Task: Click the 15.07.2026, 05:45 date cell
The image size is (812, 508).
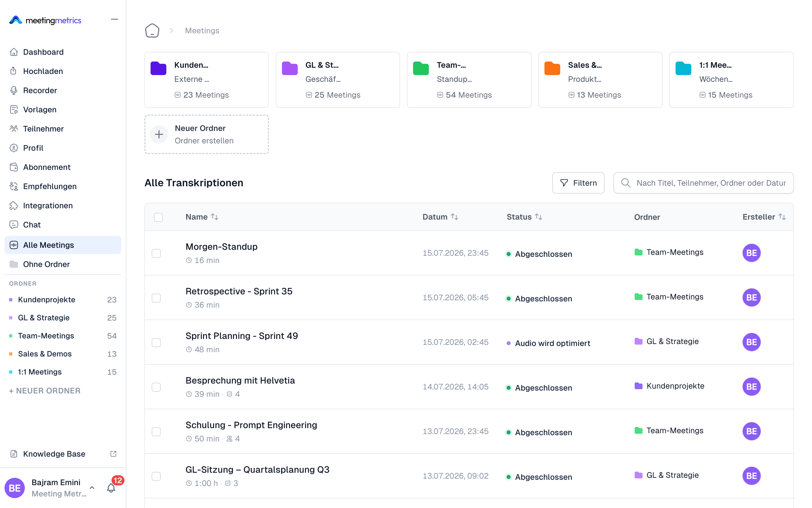Action: [455, 297]
